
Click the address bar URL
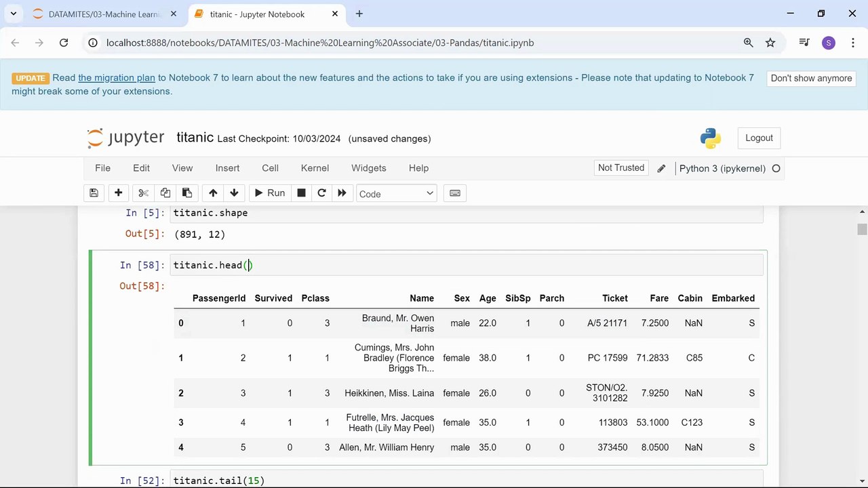tap(320, 43)
